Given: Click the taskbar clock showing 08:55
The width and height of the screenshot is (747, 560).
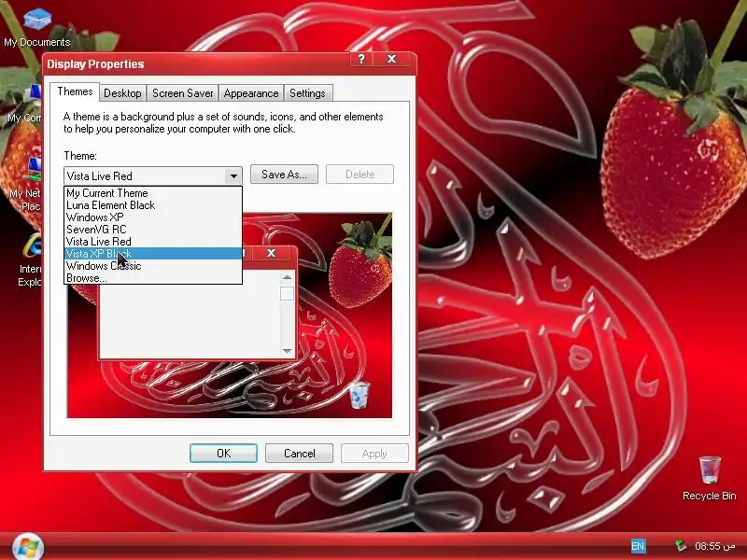Looking at the screenshot, I should [715, 546].
